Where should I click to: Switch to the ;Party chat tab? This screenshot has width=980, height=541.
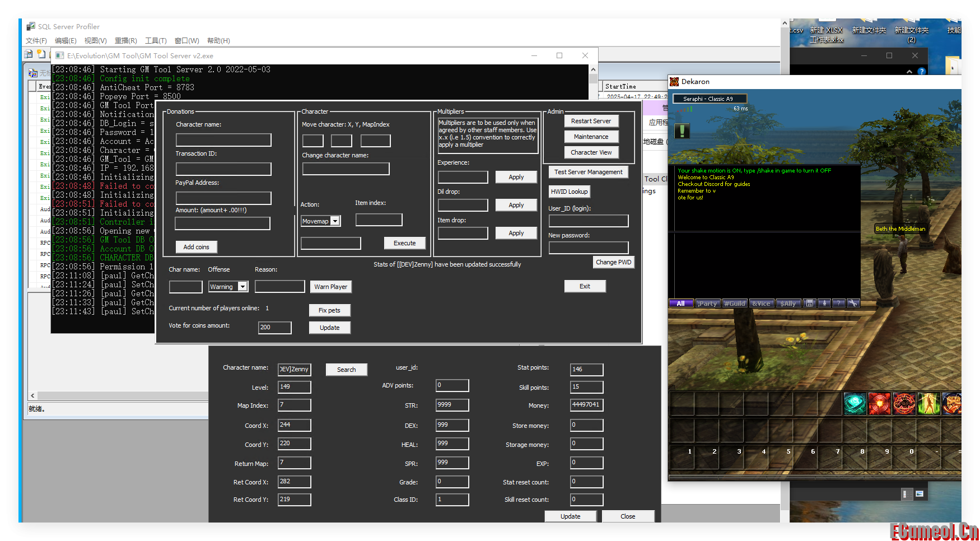pyautogui.click(x=707, y=304)
